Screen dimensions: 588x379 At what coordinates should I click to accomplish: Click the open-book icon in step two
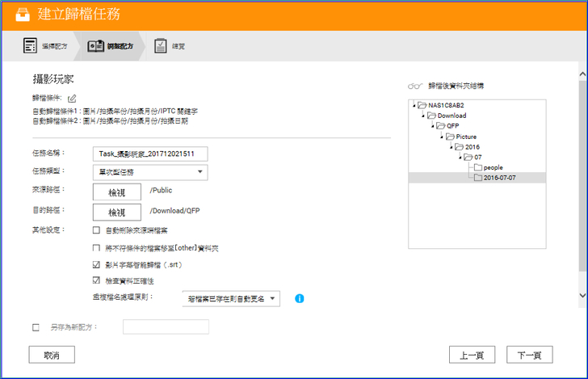(95, 46)
